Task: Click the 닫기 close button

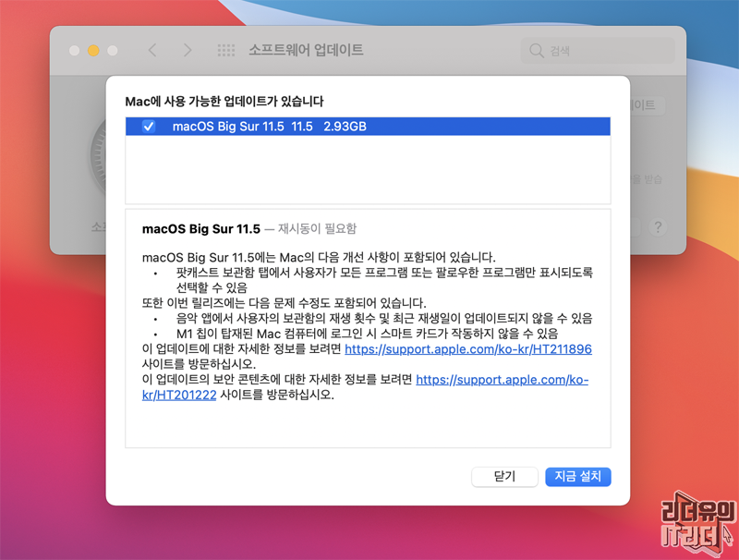Action: (504, 477)
